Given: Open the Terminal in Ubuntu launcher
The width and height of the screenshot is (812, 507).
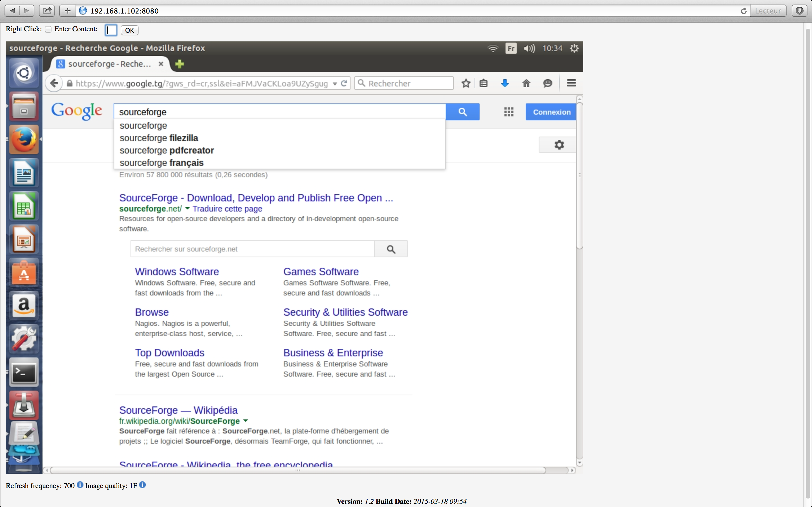Looking at the screenshot, I should point(24,373).
